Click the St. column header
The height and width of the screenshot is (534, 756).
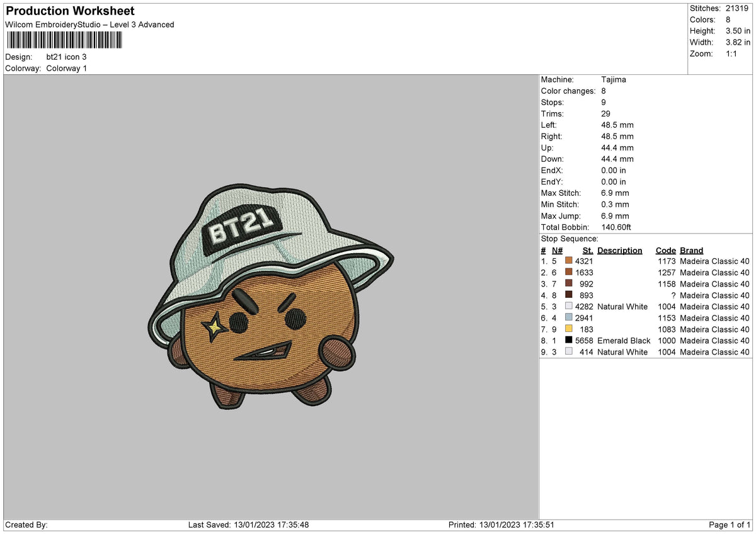coord(587,250)
